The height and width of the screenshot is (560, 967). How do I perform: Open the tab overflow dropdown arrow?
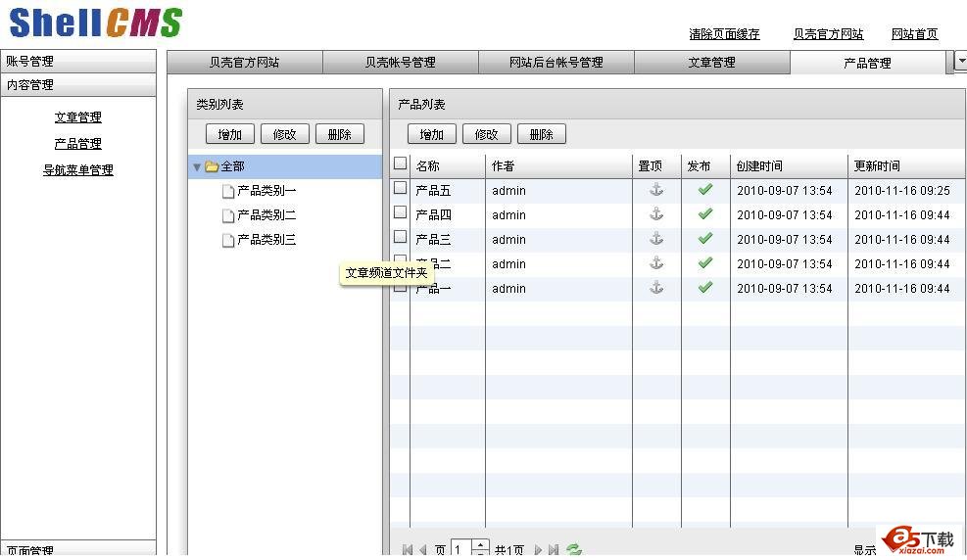(x=960, y=62)
